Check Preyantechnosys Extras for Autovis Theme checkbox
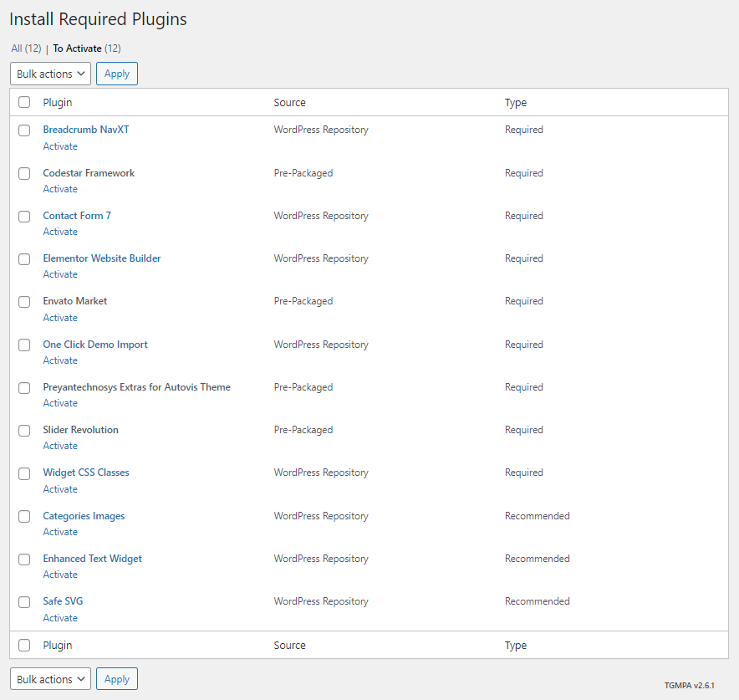The height and width of the screenshot is (700, 739). pyautogui.click(x=24, y=388)
